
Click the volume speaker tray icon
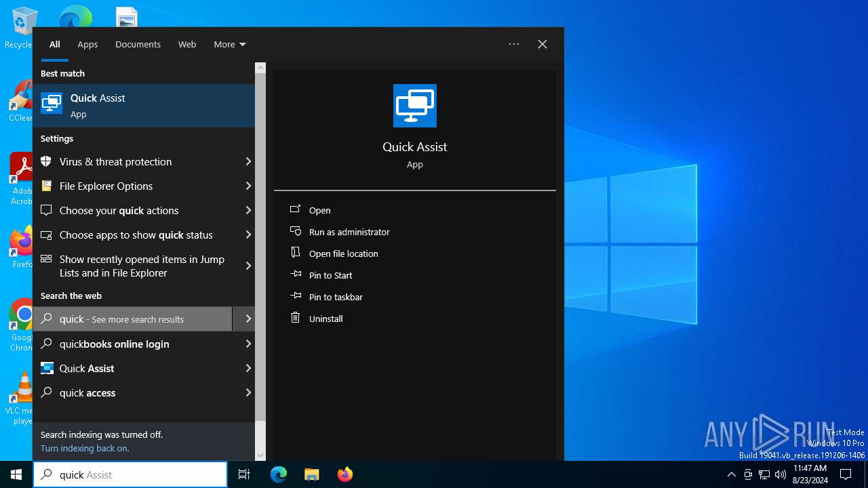[x=781, y=474]
